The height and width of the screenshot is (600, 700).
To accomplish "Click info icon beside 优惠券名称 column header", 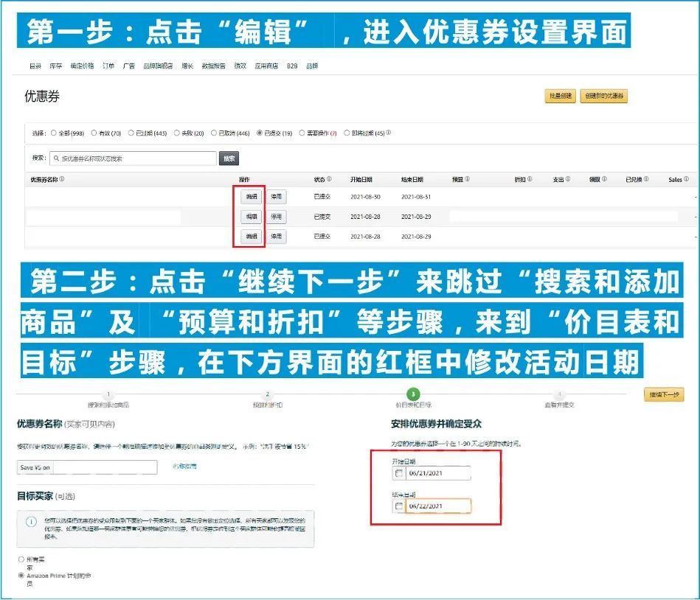I will click(62, 179).
